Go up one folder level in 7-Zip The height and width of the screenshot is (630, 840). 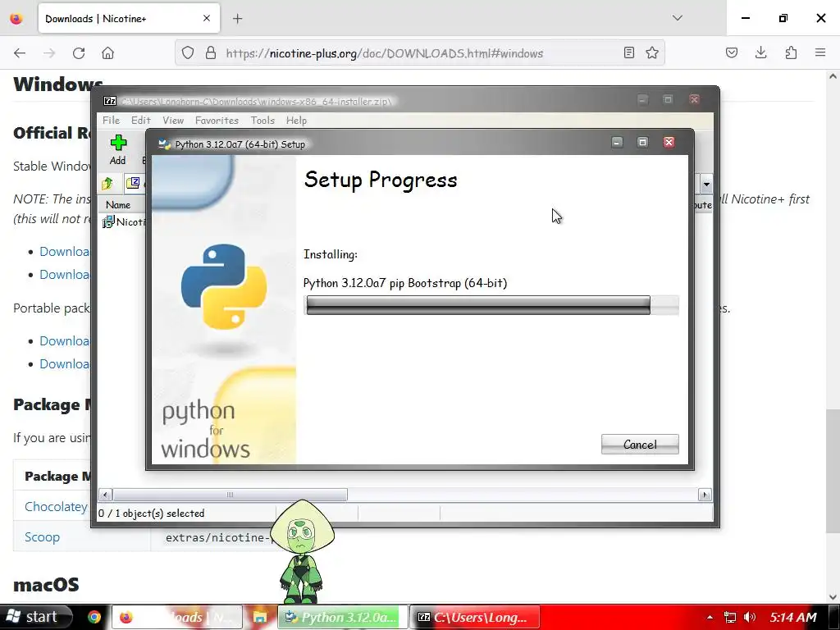click(107, 184)
